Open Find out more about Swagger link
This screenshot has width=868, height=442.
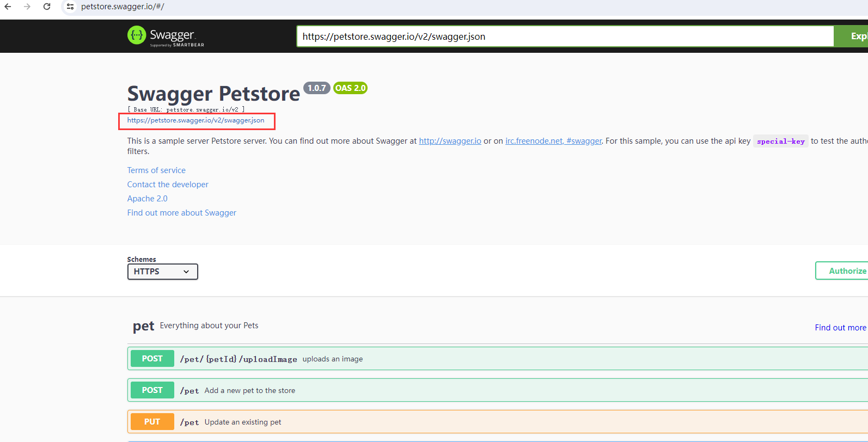click(182, 213)
